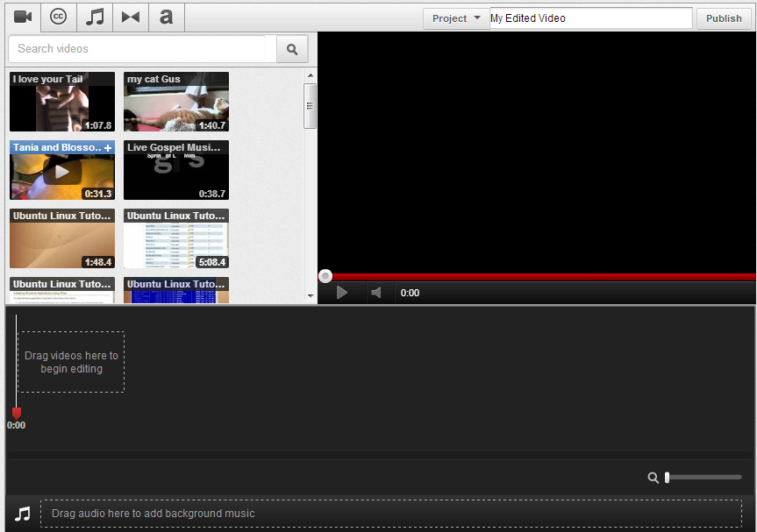Switch to Creative Commons videos tab
The height and width of the screenshot is (532, 757).
pyautogui.click(x=59, y=17)
